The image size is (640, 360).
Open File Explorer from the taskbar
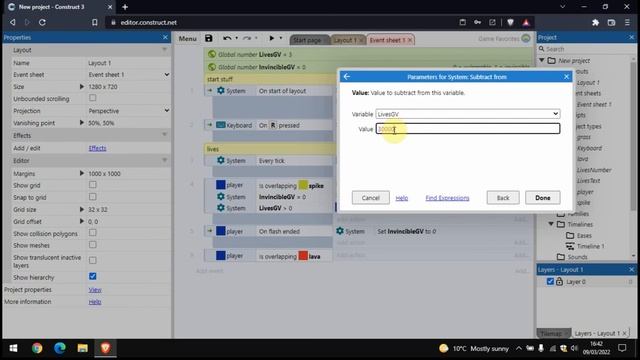click(x=82, y=348)
